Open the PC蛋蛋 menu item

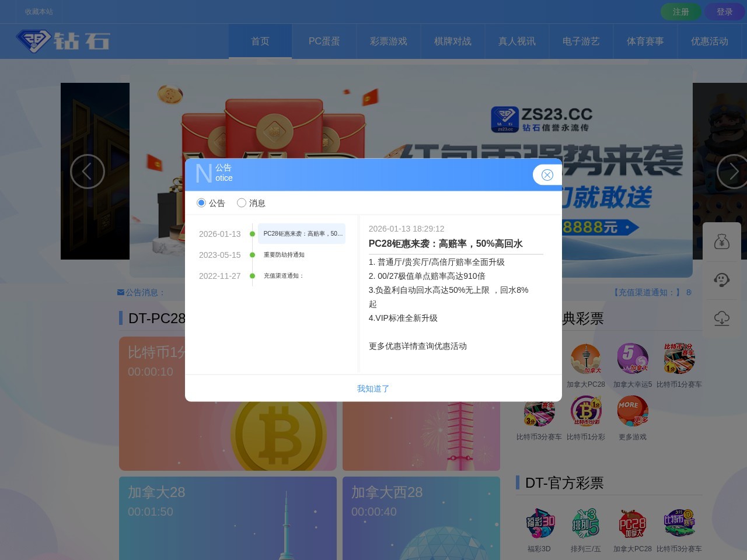click(324, 41)
